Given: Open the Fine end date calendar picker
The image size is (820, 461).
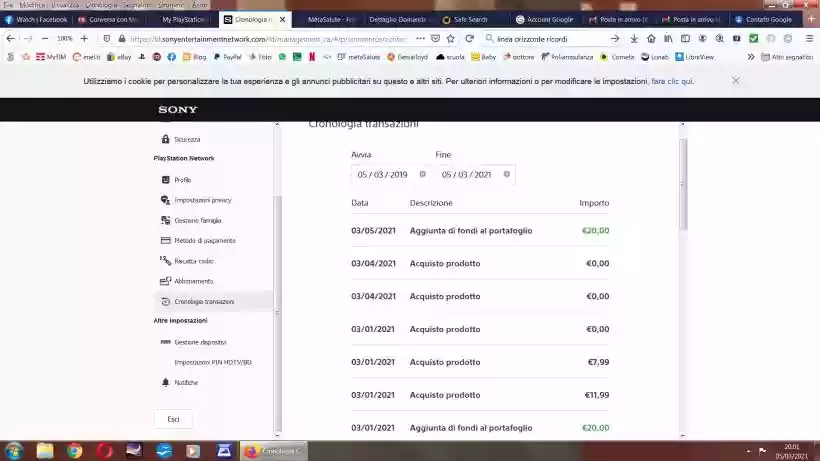Looking at the screenshot, I should click(x=506, y=174).
